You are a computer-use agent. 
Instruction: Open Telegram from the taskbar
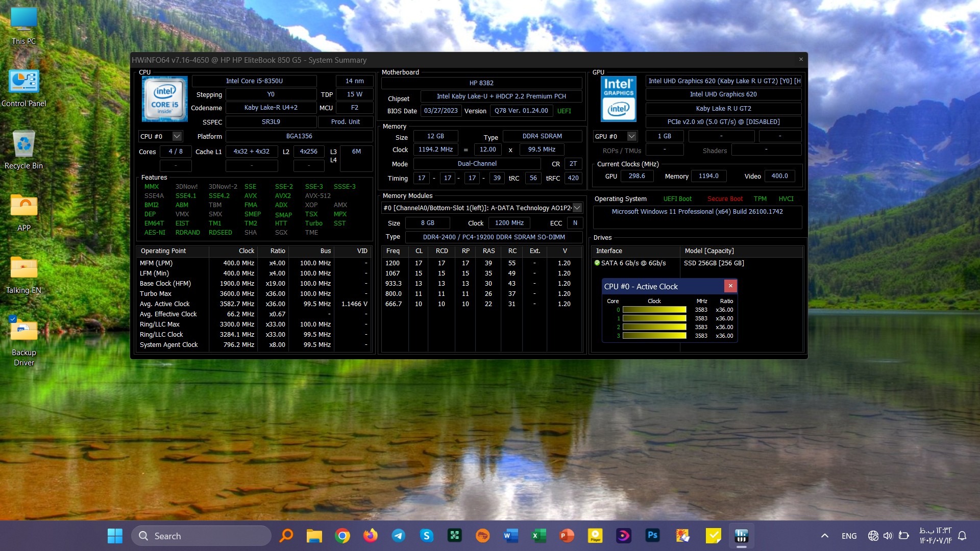point(399,536)
